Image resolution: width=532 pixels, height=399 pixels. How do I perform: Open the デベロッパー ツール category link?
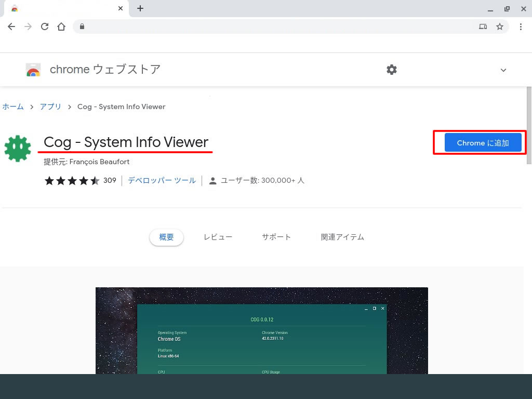pos(162,180)
